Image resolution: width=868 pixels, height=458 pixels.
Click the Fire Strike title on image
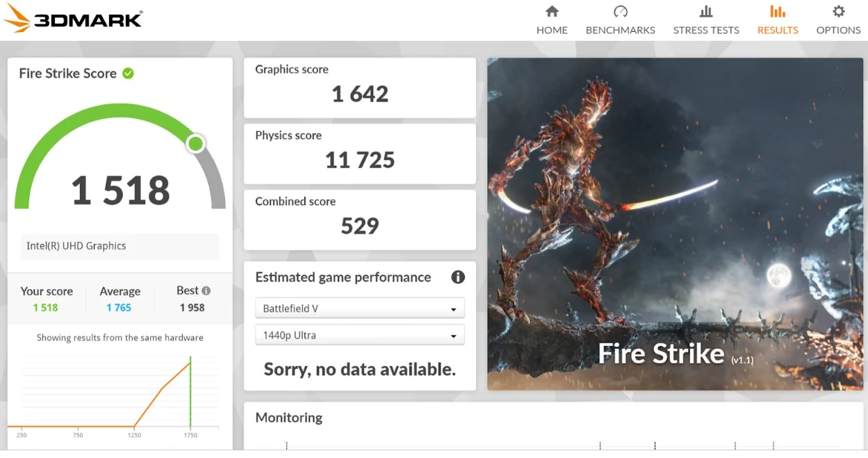pyautogui.click(x=662, y=354)
